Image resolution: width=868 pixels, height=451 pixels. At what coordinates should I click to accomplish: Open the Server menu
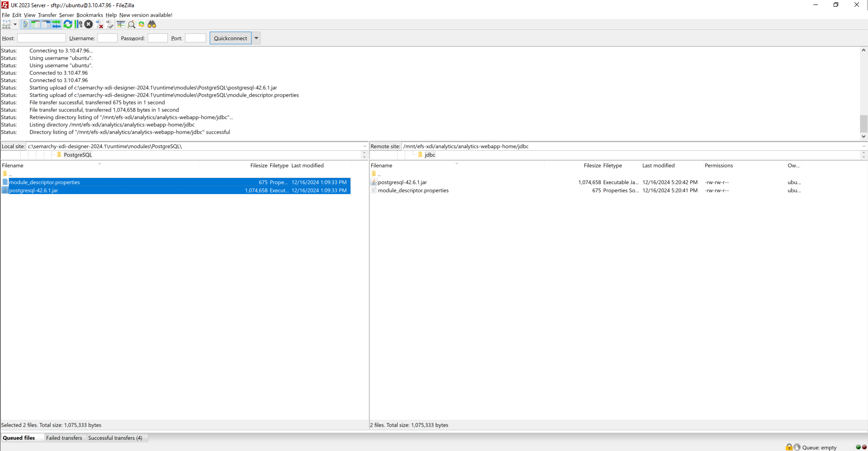(x=66, y=15)
